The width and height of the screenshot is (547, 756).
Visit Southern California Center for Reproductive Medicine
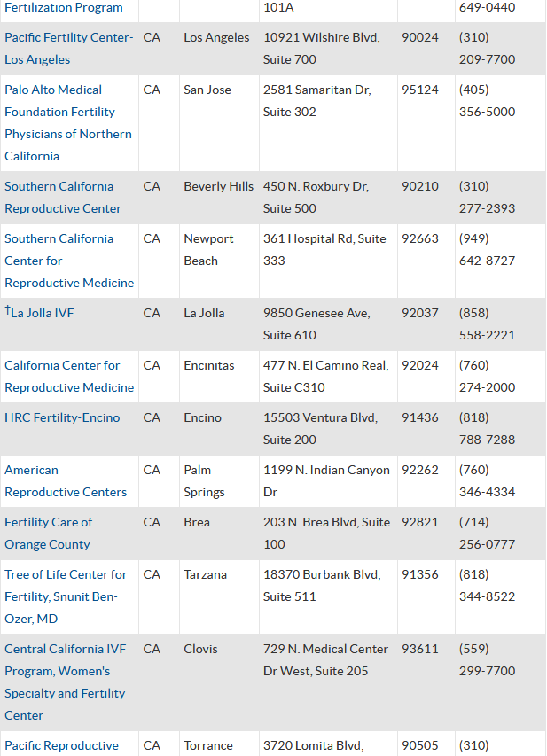[x=59, y=238]
